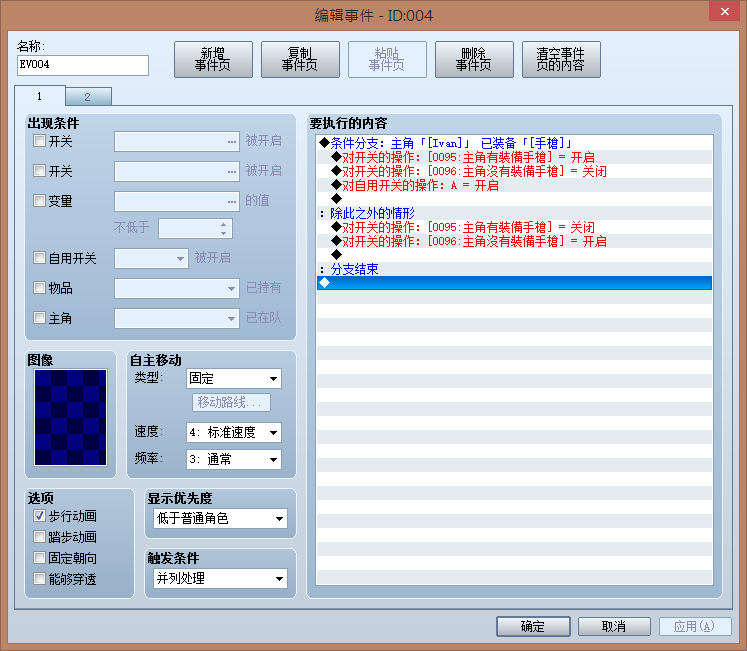747x651 pixels.
Task: Select the 条件分支 Ivan 已装备手槍 line
Action: pos(515,143)
